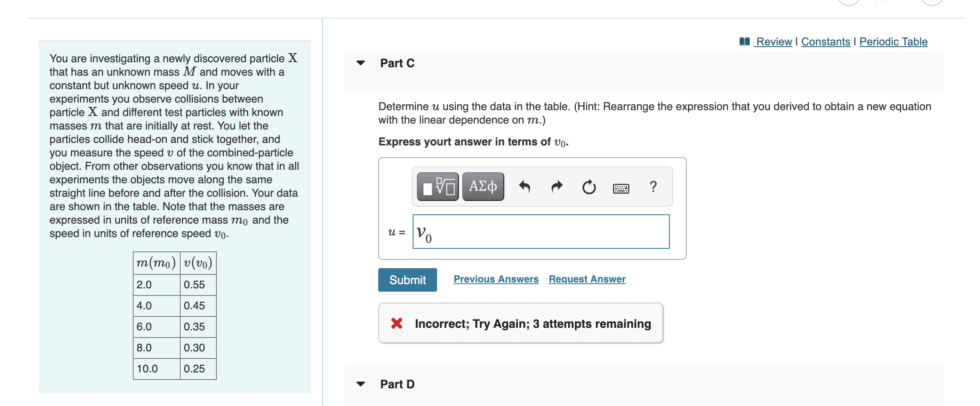The height and width of the screenshot is (406, 980).
Task: Submit the answer for u
Action: (408, 280)
